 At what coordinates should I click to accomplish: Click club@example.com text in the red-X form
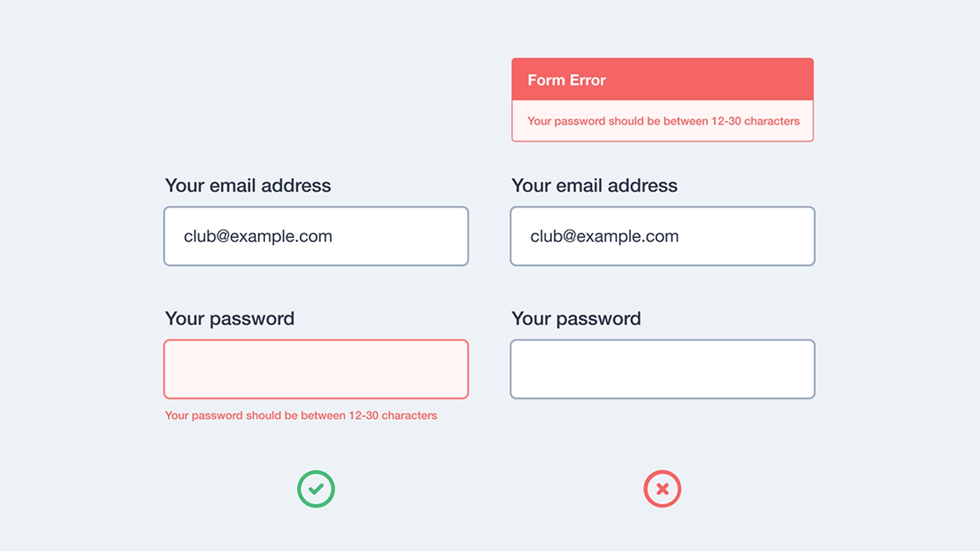point(604,236)
